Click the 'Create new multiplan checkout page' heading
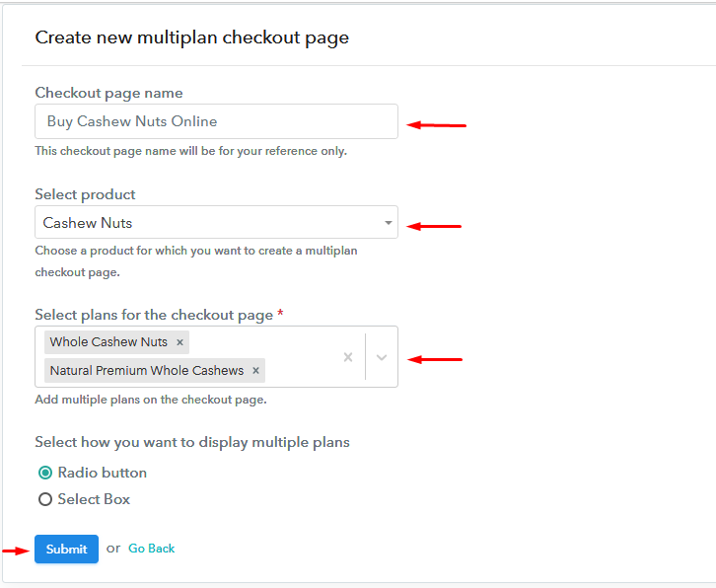 click(x=191, y=37)
